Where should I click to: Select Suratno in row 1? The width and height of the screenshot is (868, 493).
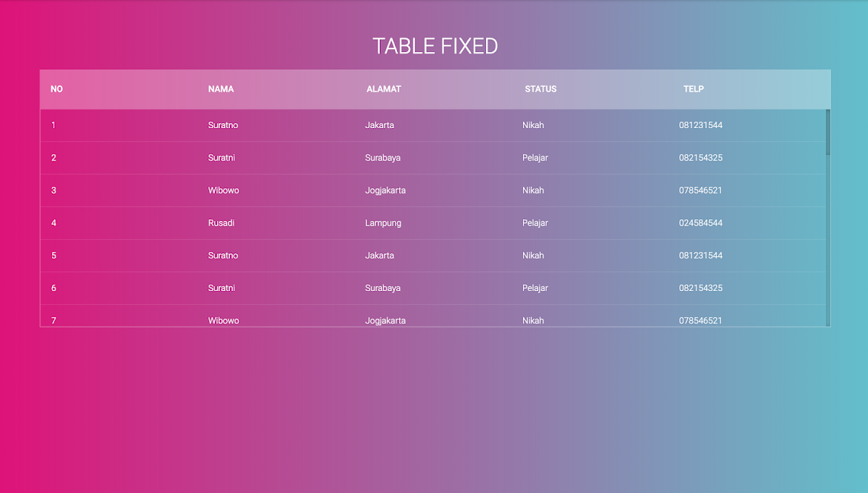[x=223, y=125]
